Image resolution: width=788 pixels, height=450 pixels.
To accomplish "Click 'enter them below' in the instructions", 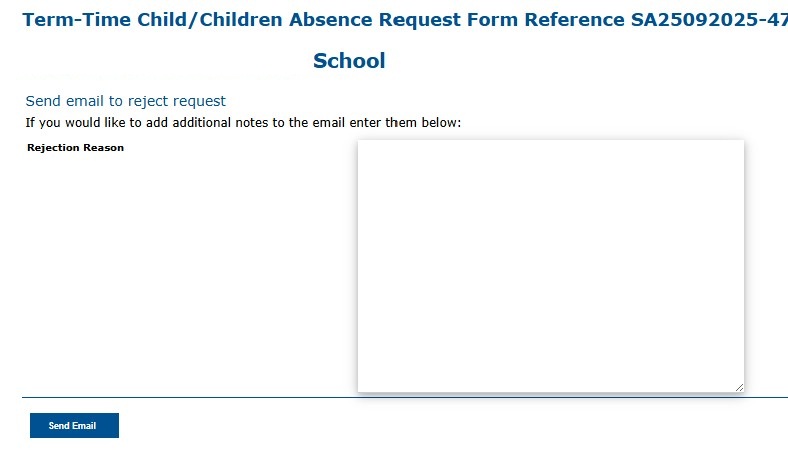I will point(413,123).
